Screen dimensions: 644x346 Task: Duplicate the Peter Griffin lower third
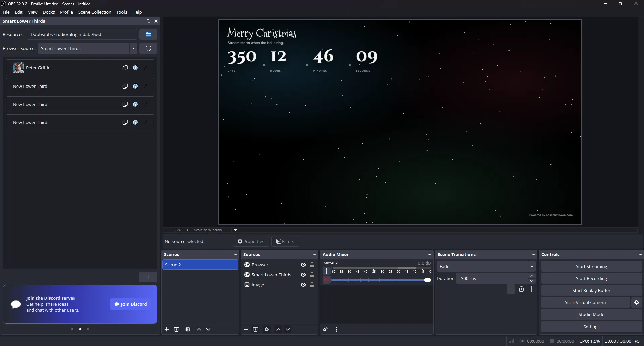[125, 67]
